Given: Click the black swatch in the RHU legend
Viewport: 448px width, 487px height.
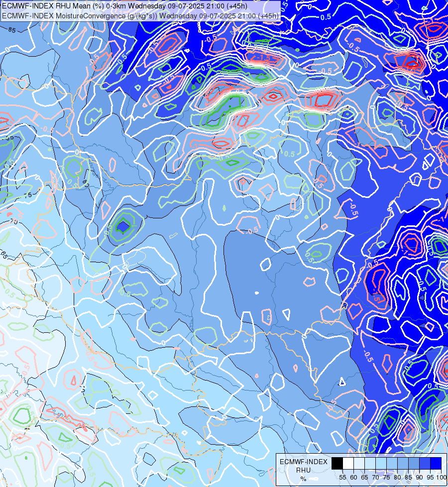Looking at the screenshot, I should (337, 463).
